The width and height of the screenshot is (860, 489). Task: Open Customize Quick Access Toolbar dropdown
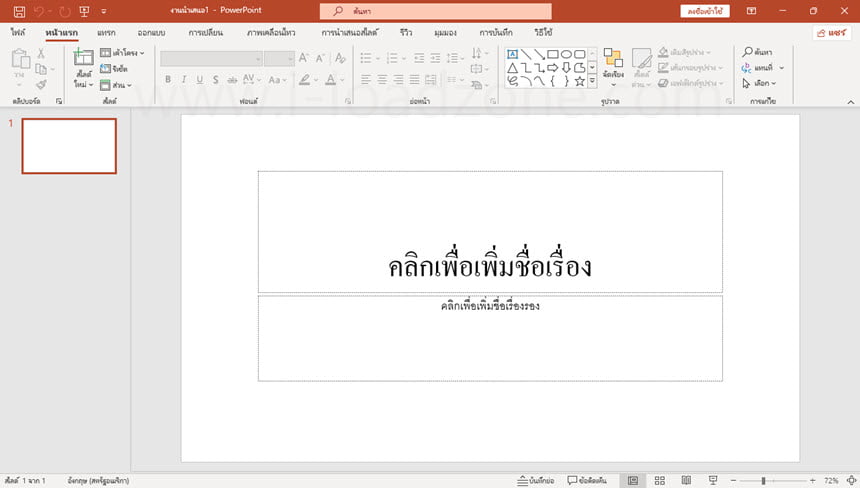(x=104, y=11)
